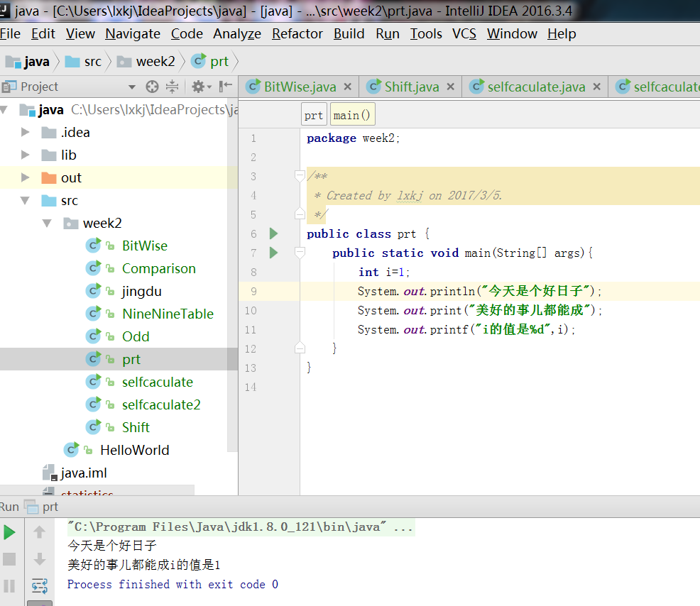
Task: Open the Build menu
Action: point(349,34)
